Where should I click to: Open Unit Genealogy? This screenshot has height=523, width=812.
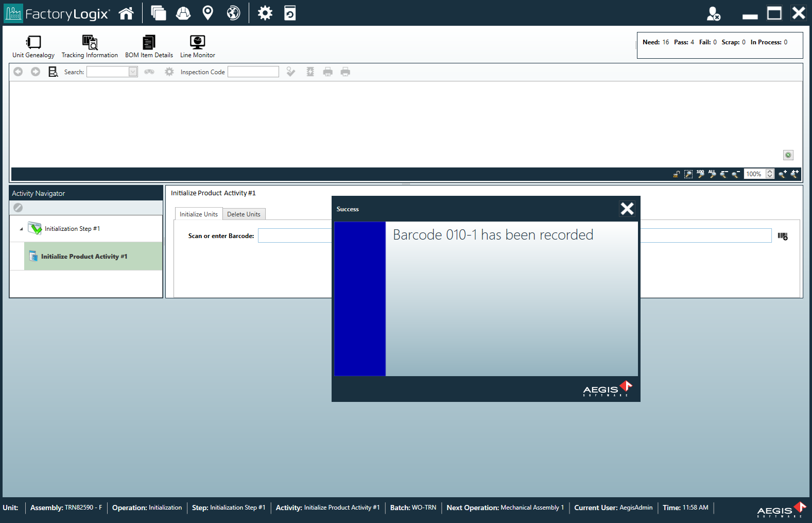pos(33,47)
